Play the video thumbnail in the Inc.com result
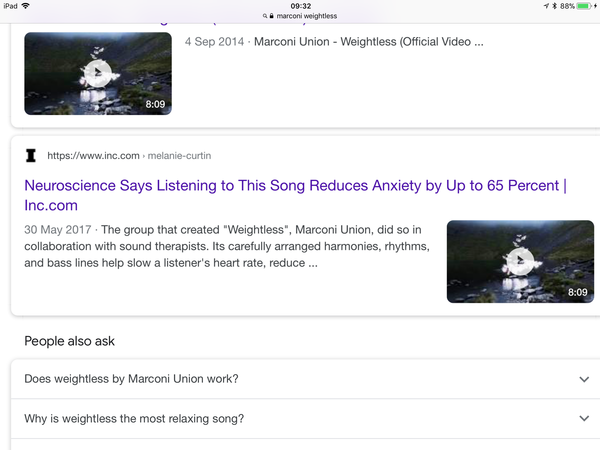Image resolution: width=600 pixels, height=450 pixels. 520,261
